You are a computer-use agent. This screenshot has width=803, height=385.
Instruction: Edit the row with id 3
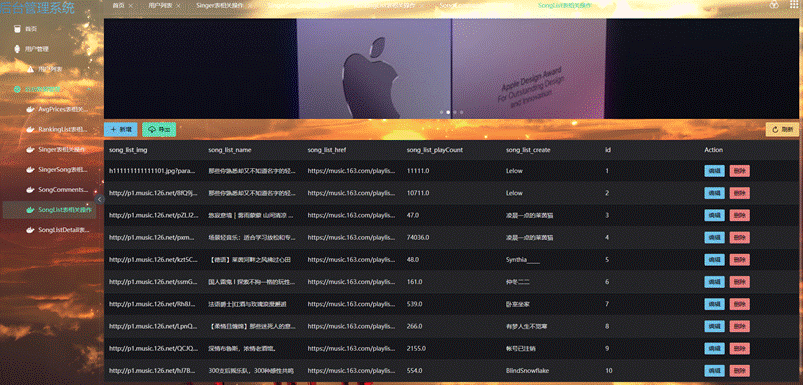click(714, 216)
